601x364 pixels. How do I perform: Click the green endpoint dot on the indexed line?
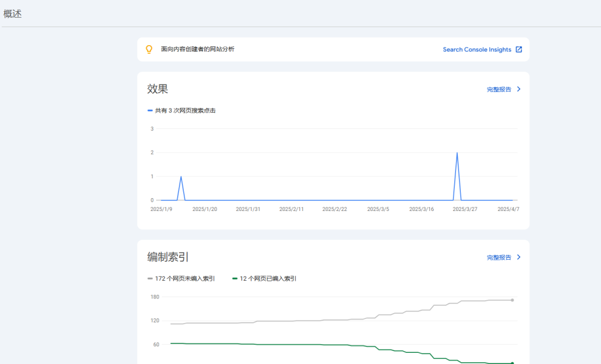point(512,362)
